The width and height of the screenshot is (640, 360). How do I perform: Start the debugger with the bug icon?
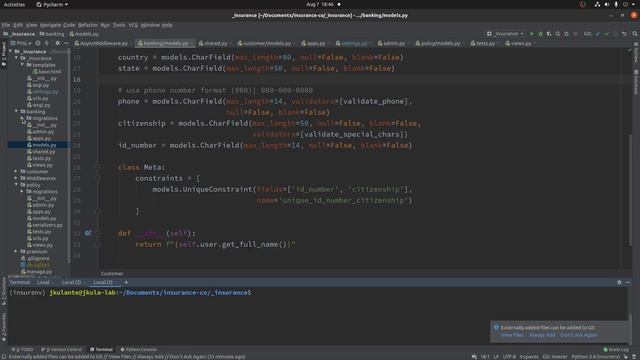pos(540,34)
